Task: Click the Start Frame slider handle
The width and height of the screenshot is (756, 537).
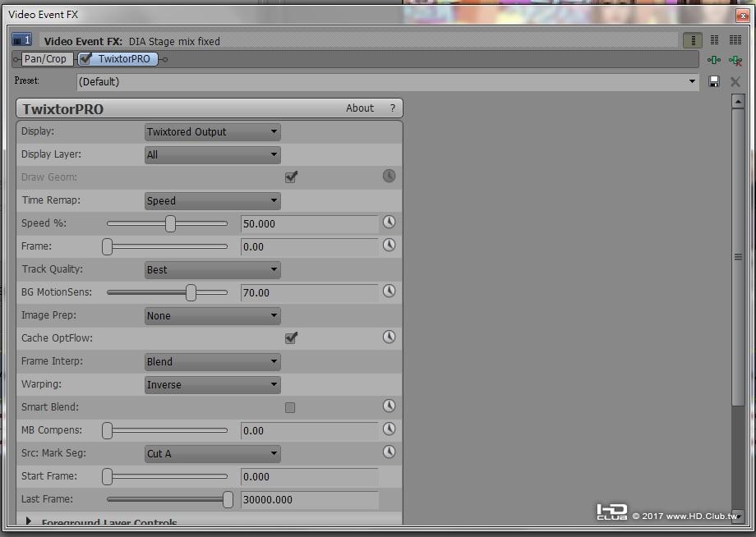Action: point(107,477)
